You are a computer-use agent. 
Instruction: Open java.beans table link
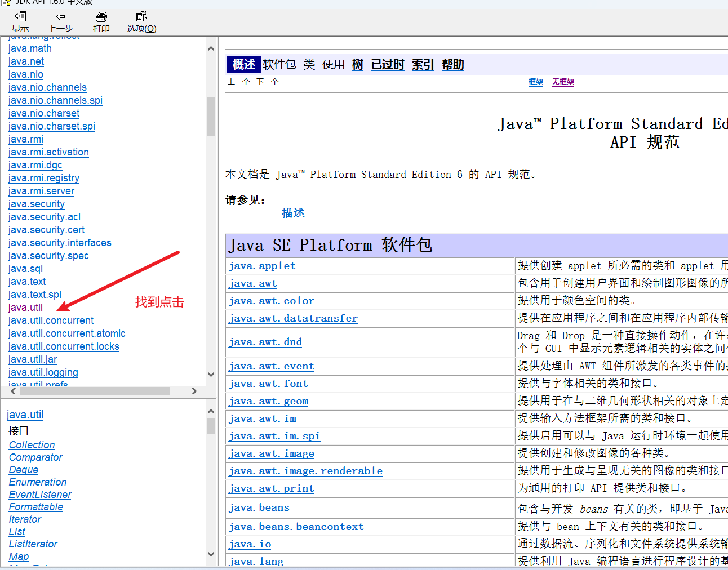click(x=259, y=507)
